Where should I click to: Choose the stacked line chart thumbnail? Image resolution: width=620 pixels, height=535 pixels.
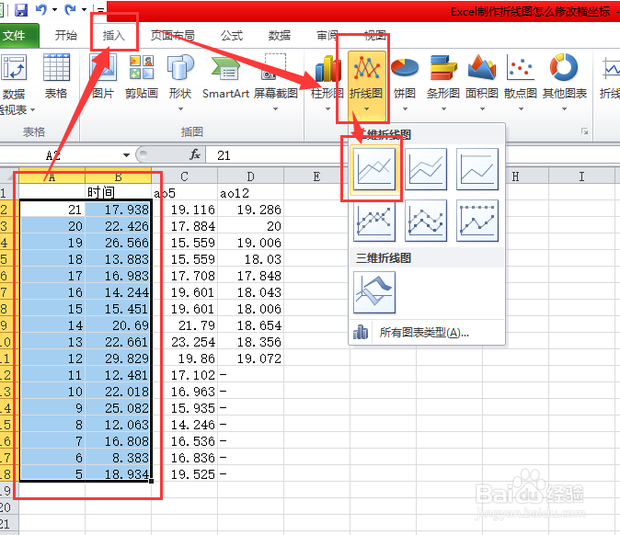[x=426, y=169]
